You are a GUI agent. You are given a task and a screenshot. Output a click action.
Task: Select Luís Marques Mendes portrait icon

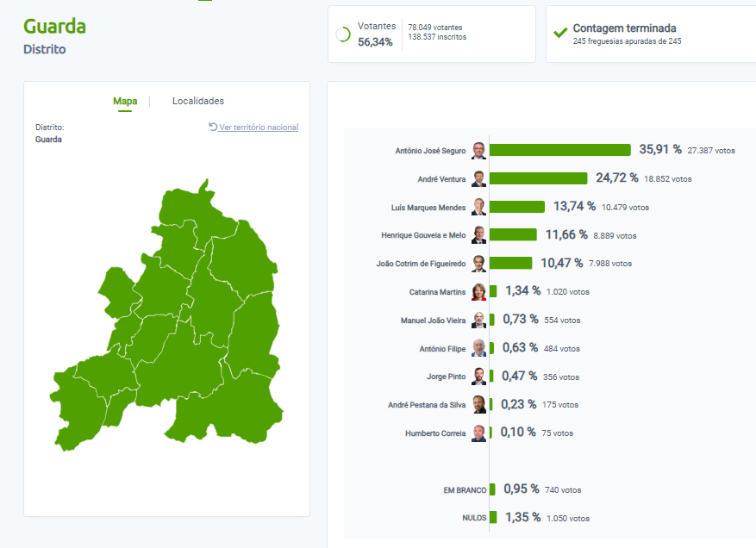pos(478,208)
